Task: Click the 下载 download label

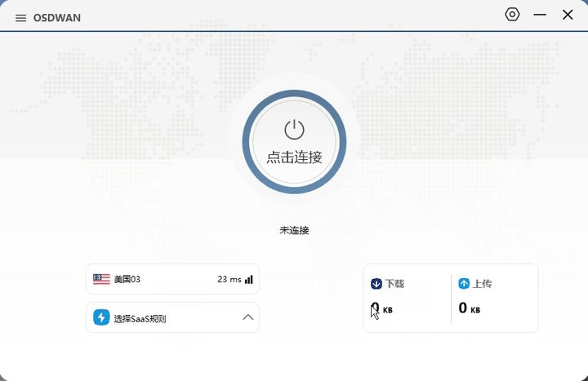Action: coord(395,284)
